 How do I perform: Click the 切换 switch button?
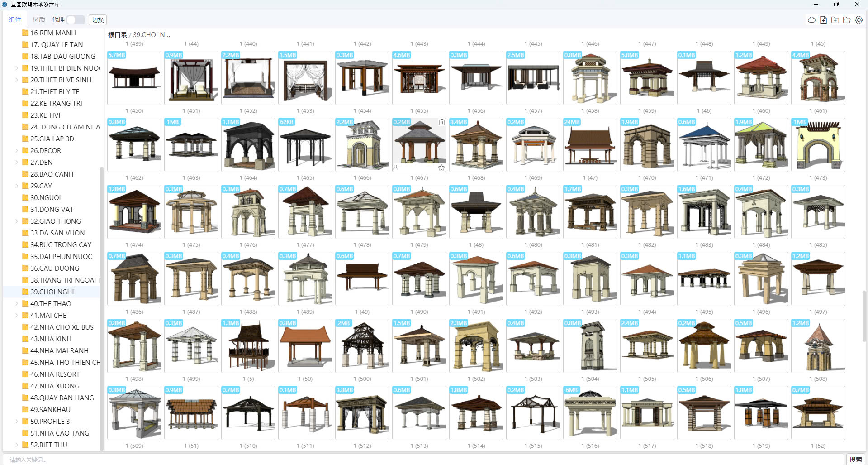[x=98, y=20]
